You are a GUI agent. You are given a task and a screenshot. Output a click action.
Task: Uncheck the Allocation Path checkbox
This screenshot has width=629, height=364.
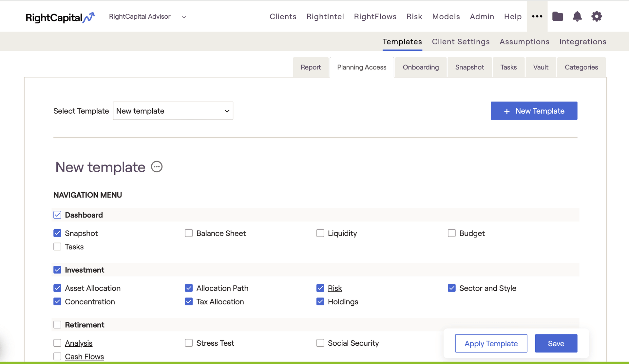tap(189, 288)
